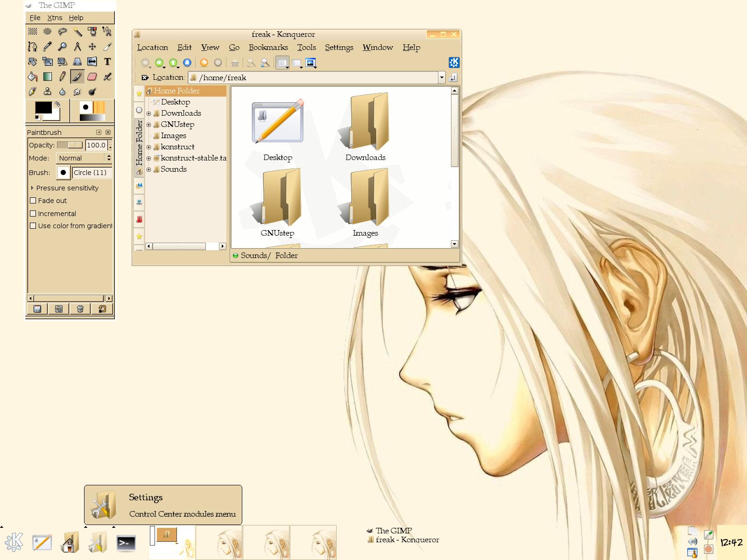Select the Measure compass tool

coord(77,46)
